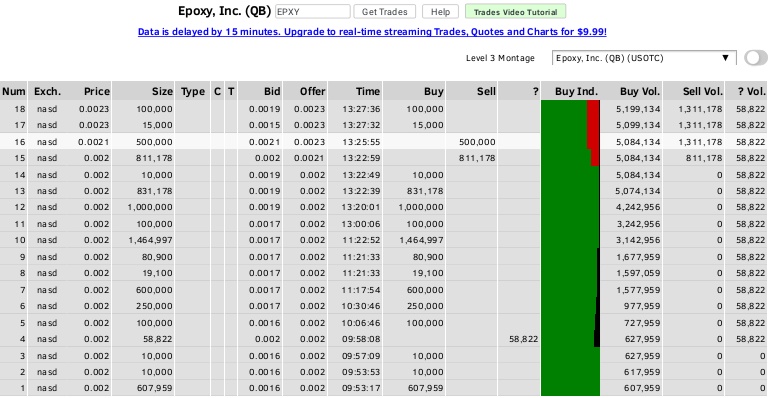768x398 pixels.
Task: Click the Buy Ind. bar in row 1
Action: pyautogui.click(x=571, y=388)
